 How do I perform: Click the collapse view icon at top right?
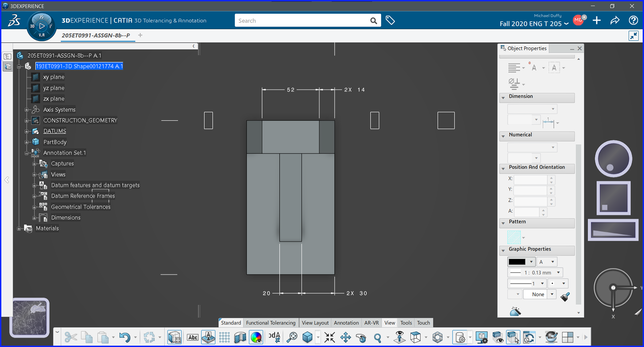pos(634,36)
